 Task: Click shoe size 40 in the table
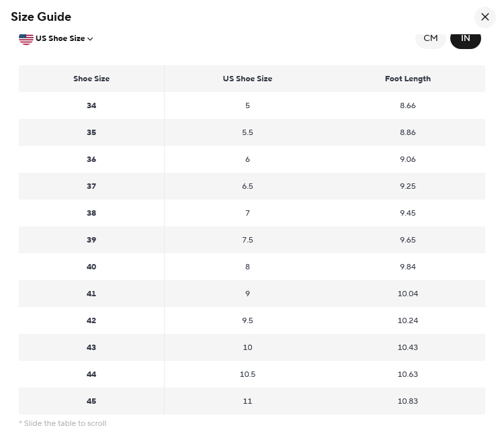[91, 267]
